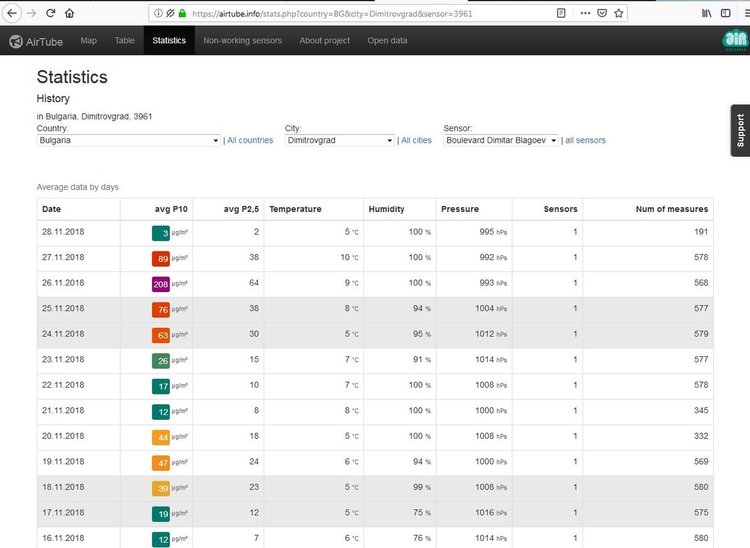Open the City dropdown showing Dimitrovgrad
The height and width of the screenshot is (548, 750).
(x=340, y=141)
